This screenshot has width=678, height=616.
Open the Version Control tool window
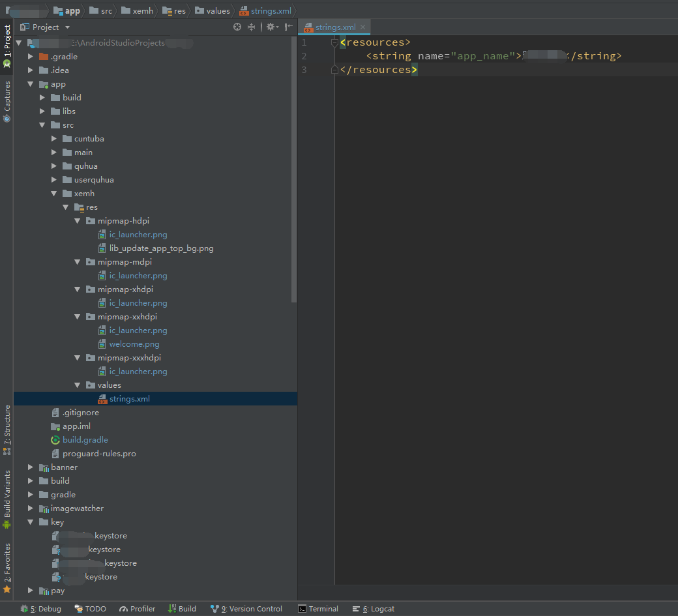(x=246, y=609)
